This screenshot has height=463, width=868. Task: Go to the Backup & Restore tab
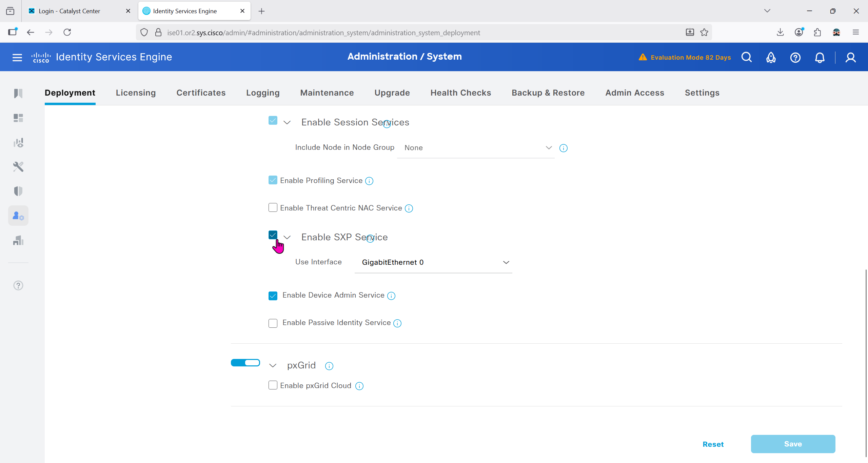pyautogui.click(x=548, y=93)
